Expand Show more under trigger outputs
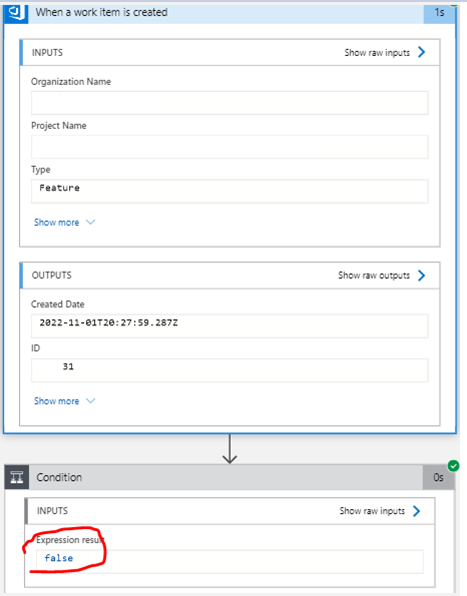467x596 pixels. point(64,401)
